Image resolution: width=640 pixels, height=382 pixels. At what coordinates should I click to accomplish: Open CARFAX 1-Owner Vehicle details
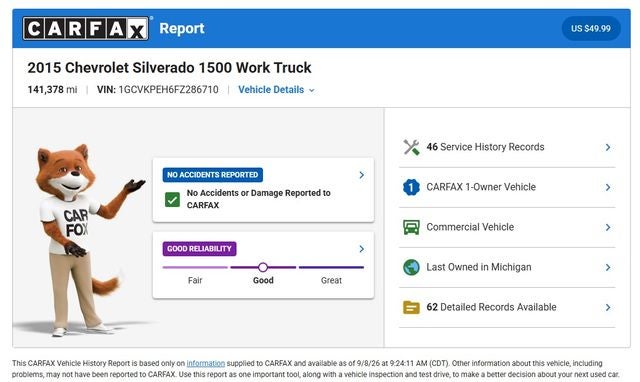[507, 187]
